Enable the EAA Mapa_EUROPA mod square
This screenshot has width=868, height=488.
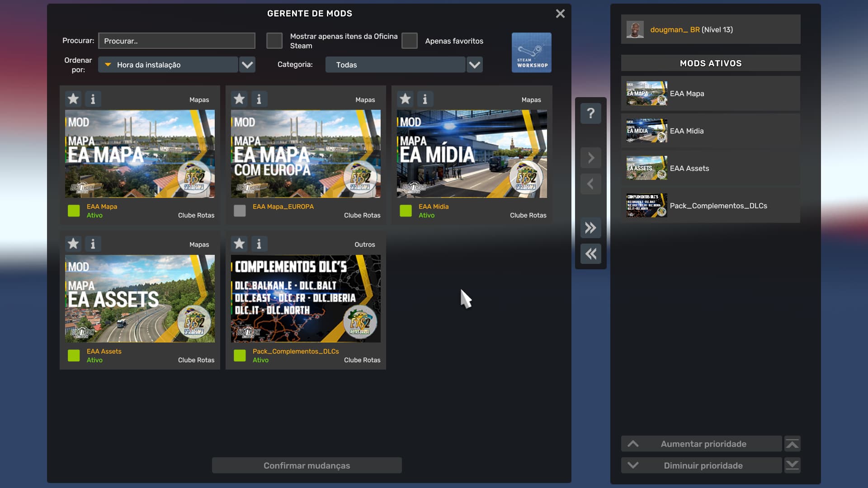[240, 211]
